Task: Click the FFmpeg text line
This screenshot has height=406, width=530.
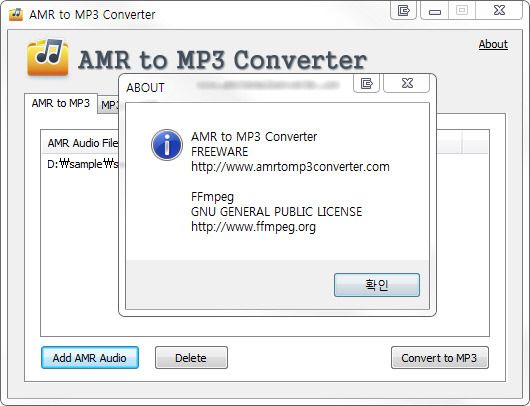Action: 212,197
